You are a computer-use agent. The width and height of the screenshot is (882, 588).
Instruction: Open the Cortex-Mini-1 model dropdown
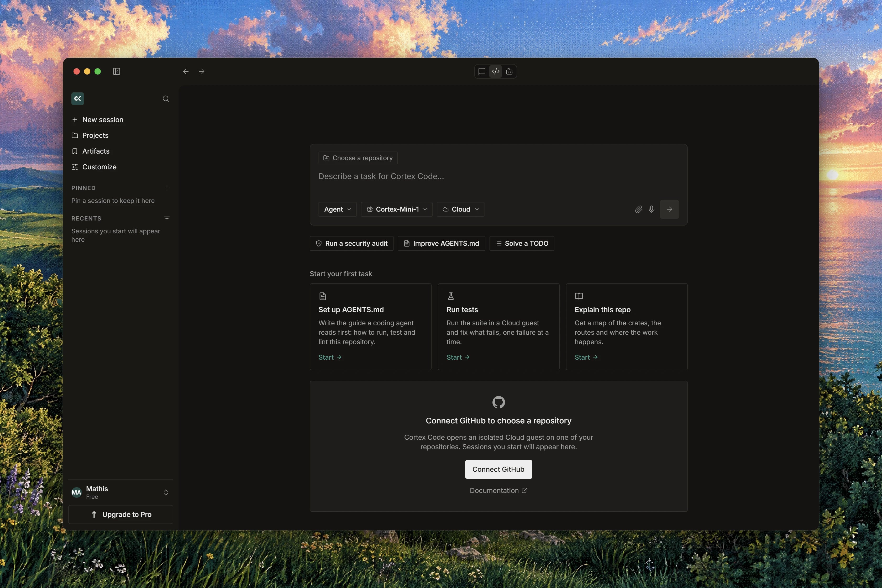396,209
